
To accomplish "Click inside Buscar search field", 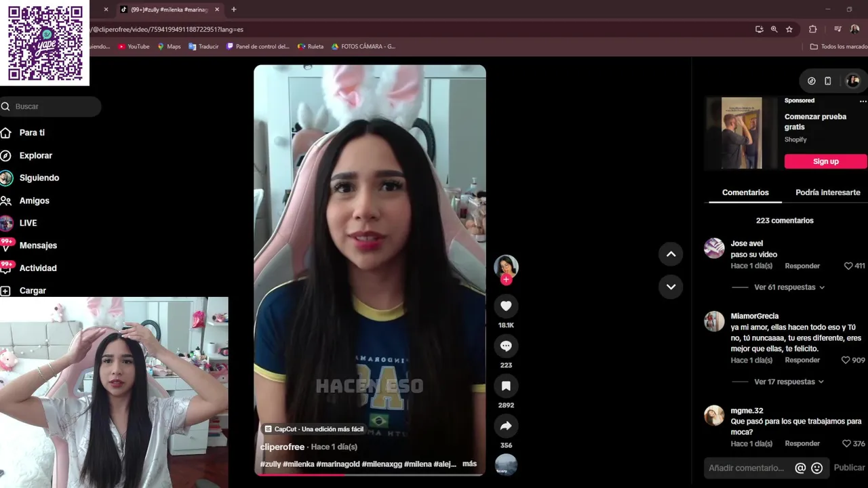I will (50, 106).
